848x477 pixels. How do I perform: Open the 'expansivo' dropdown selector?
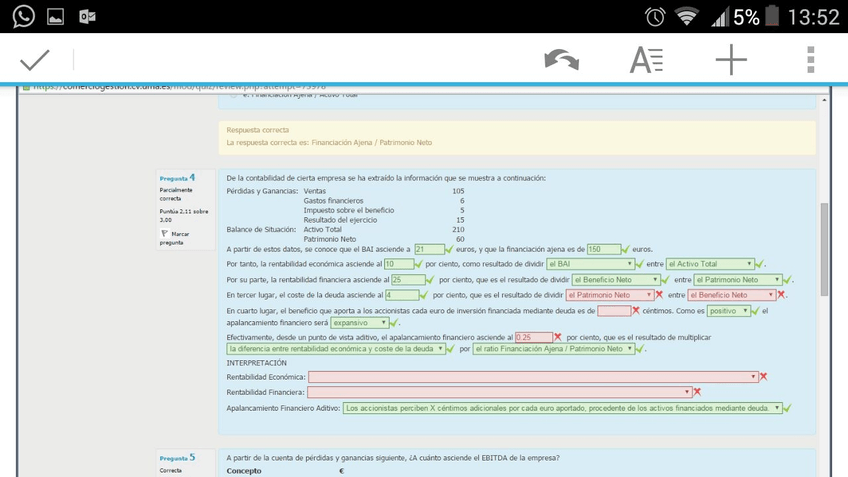(x=359, y=323)
